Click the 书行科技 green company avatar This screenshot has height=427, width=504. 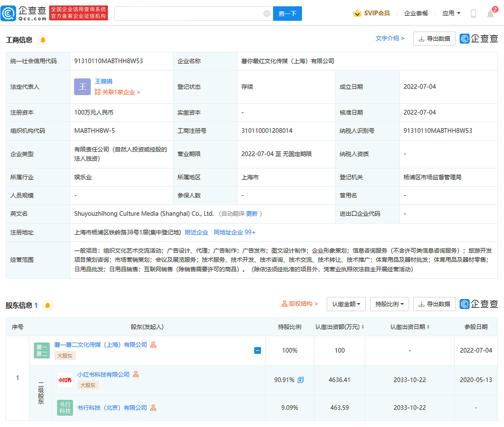click(65, 408)
